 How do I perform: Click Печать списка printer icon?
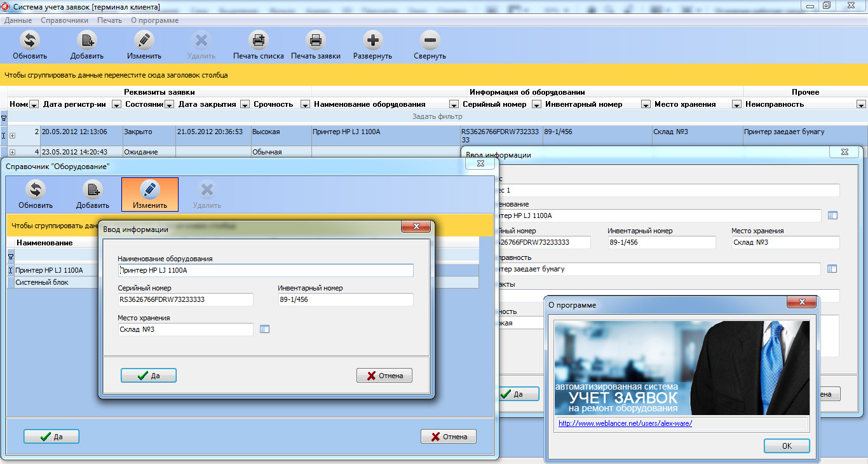coord(258,41)
